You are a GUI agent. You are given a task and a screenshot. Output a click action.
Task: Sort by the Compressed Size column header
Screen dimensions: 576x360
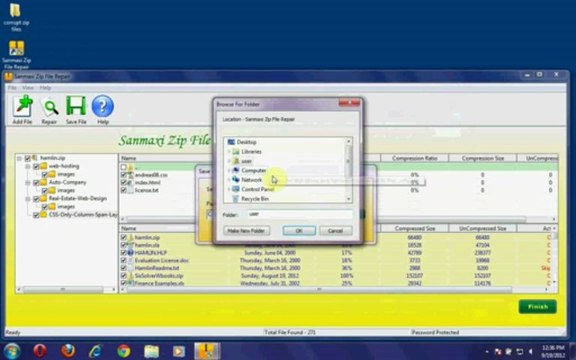pos(414,228)
